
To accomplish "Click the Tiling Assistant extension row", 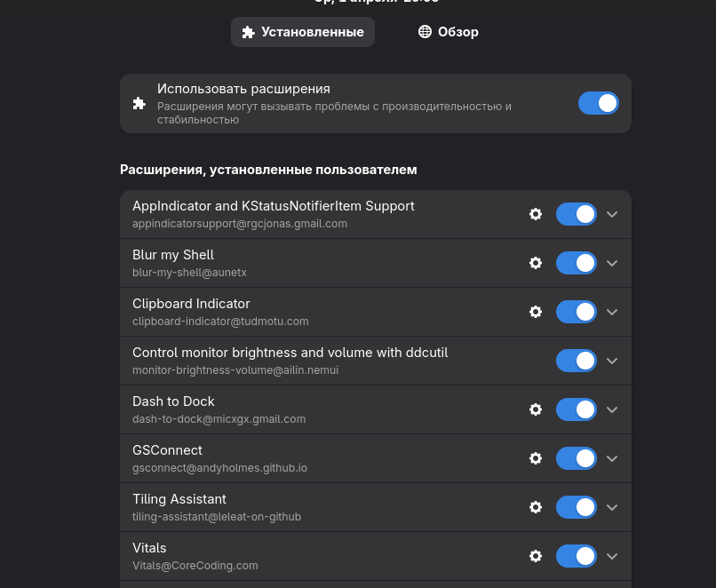I will pos(376,507).
